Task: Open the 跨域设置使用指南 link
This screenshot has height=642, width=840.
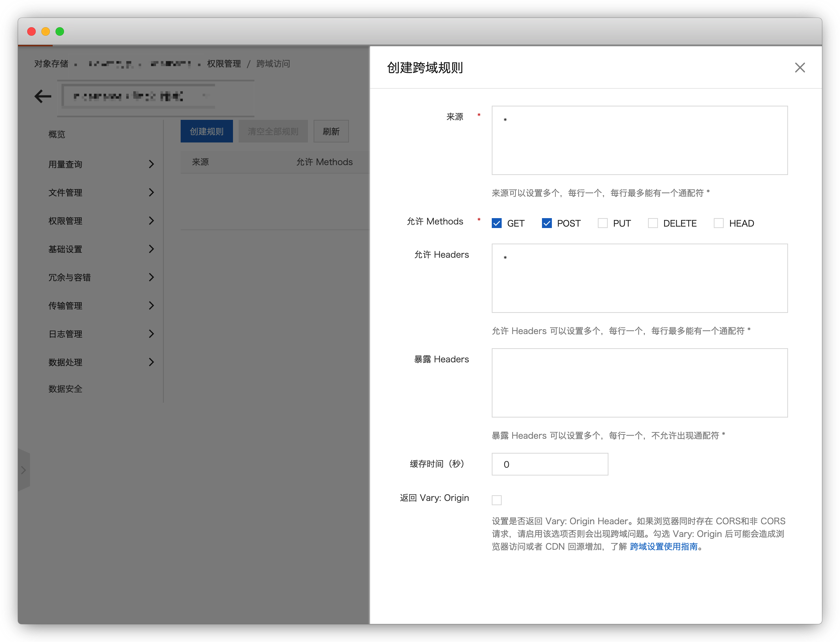Action: [x=664, y=547]
